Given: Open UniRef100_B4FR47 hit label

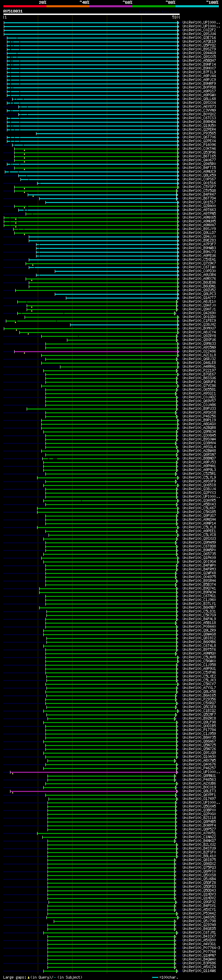Looking at the screenshot, I should [199, 194].
